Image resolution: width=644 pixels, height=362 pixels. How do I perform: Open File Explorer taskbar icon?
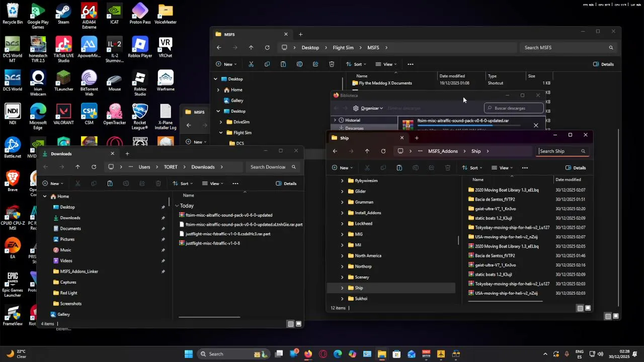click(382, 354)
